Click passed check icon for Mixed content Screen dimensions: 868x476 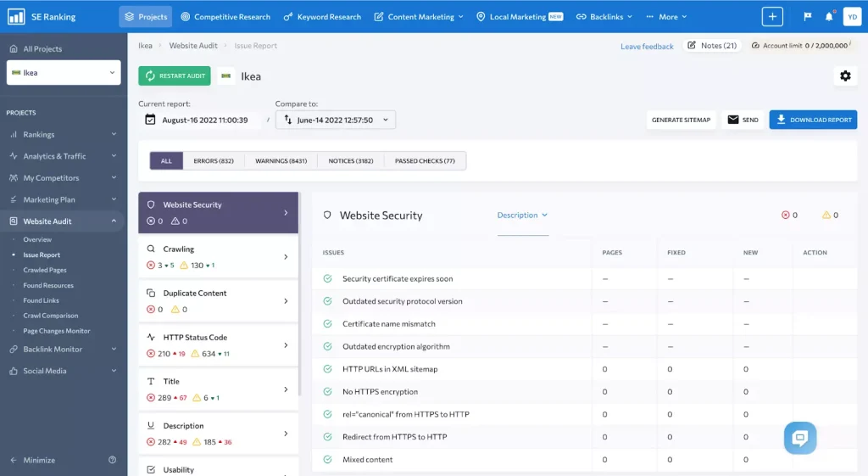tap(328, 459)
